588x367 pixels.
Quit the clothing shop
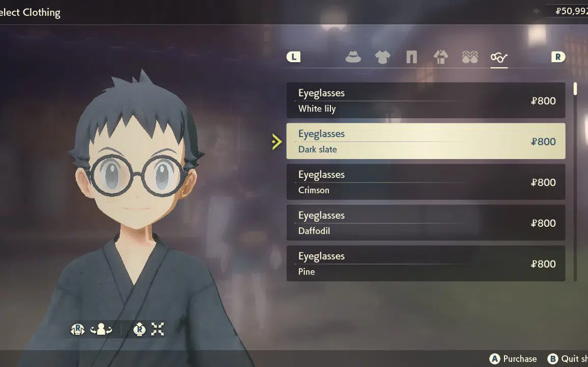(x=567, y=359)
